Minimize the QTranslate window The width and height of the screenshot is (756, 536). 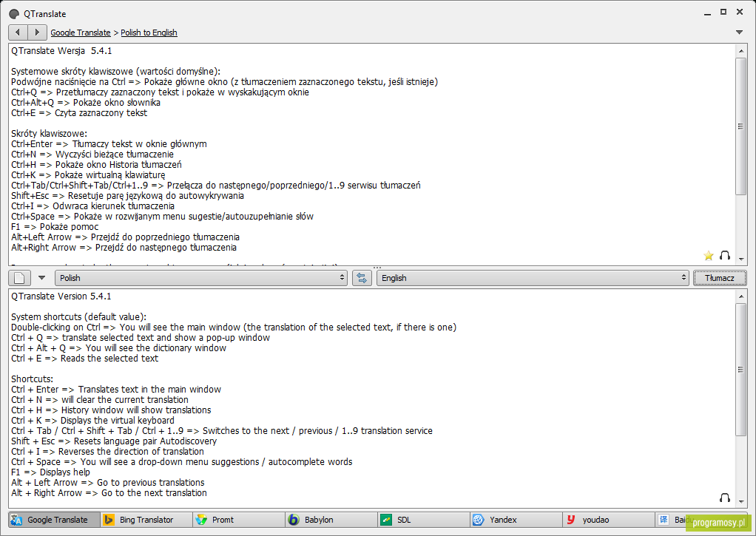(707, 13)
